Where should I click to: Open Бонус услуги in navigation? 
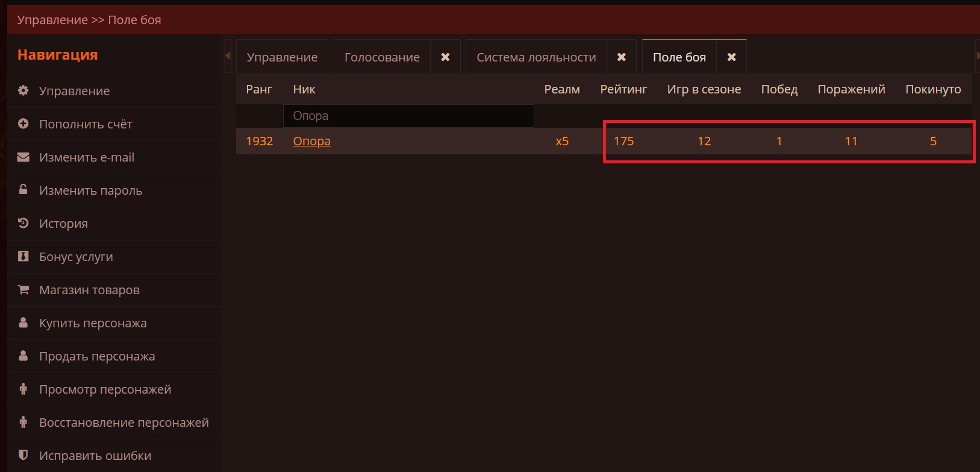(x=76, y=257)
